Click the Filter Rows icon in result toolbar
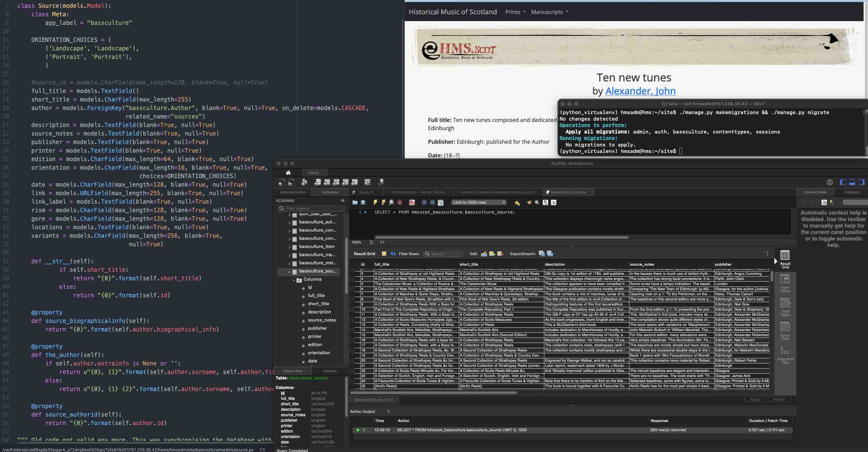Screen dimensions: 868x452 coord(426,254)
